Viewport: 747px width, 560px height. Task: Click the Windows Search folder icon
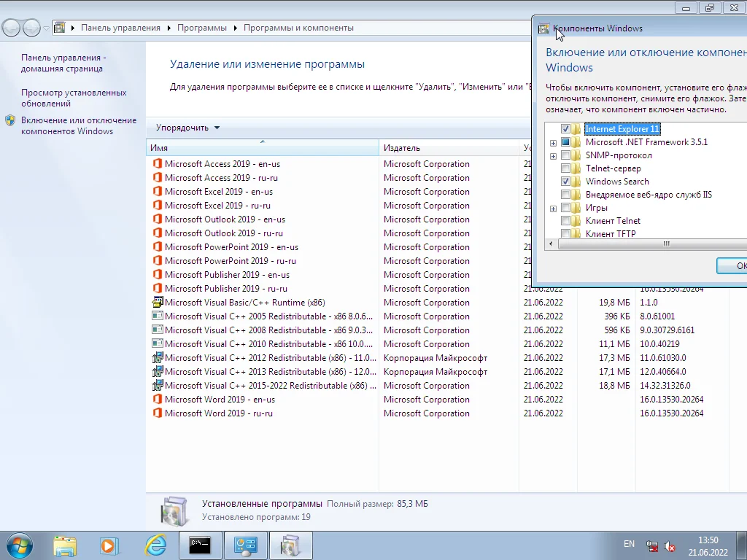pos(576,182)
